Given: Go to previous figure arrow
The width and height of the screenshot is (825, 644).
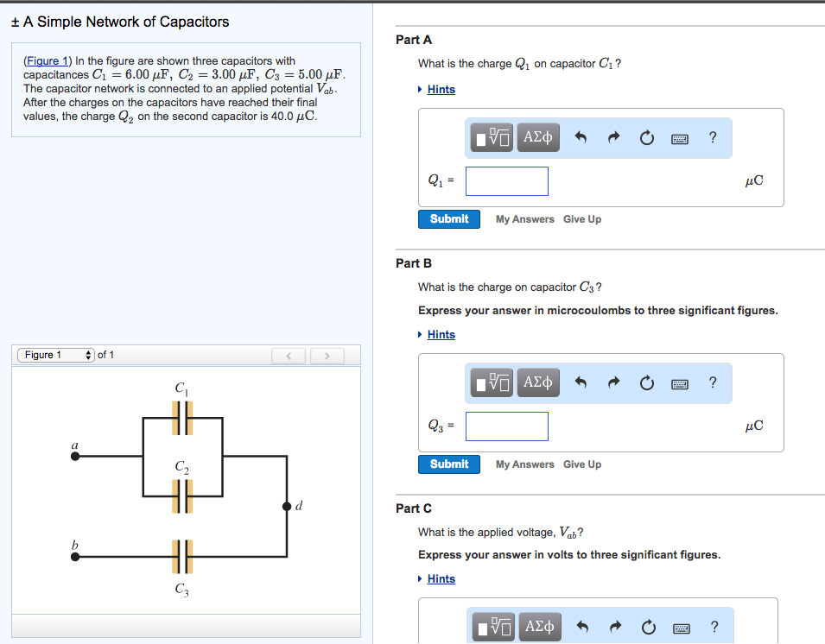Looking at the screenshot, I should coord(289,356).
